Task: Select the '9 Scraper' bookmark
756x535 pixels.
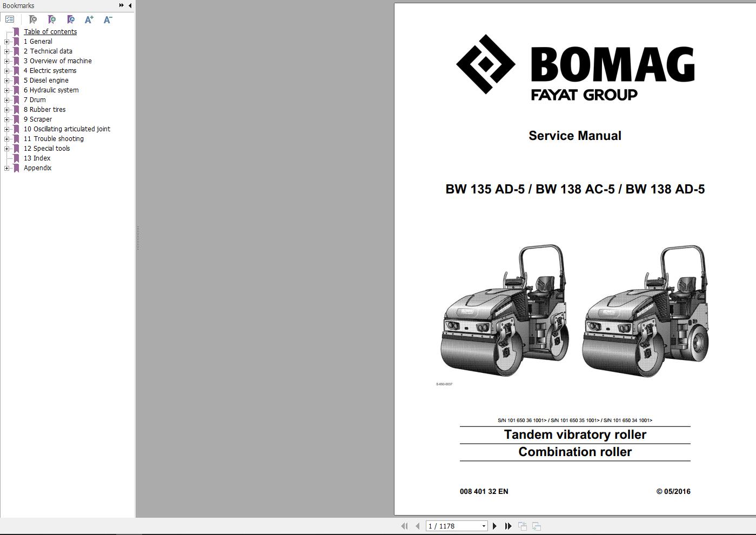Action: (38, 119)
